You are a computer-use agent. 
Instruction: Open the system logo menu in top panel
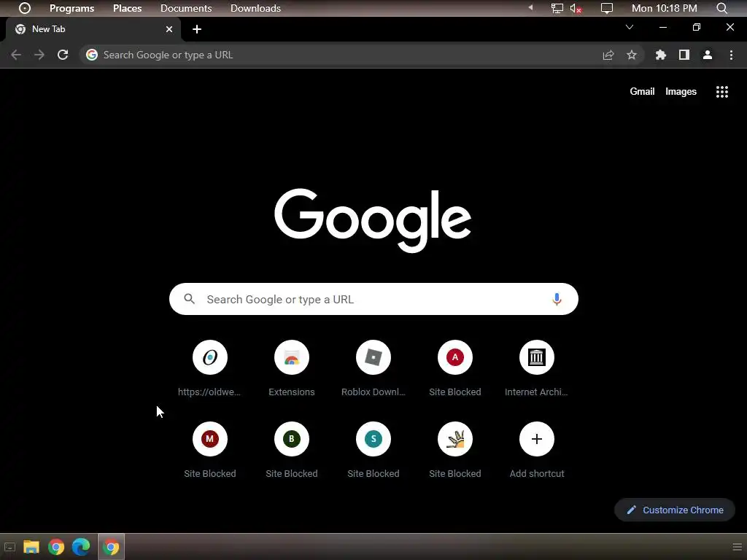[x=25, y=8]
